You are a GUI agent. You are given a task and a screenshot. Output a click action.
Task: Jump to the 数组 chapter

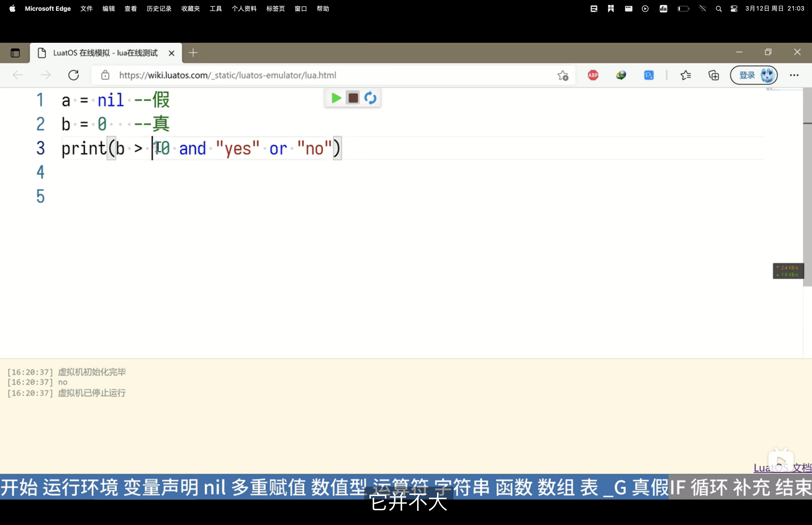click(556, 487)
